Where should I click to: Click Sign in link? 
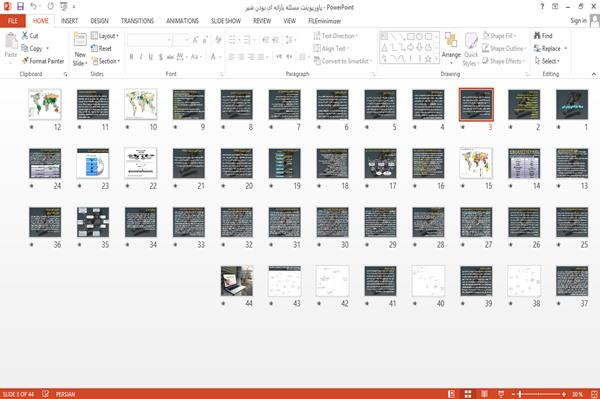[578, 21]
